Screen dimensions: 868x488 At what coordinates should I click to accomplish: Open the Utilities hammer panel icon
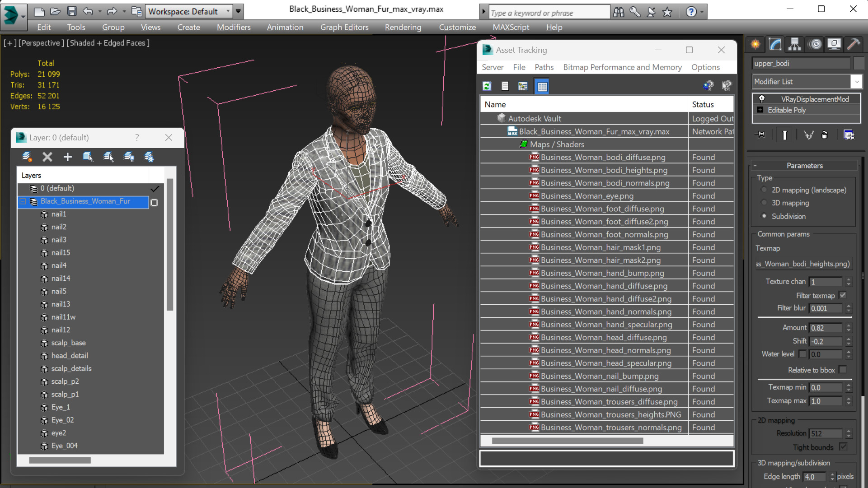point(854,44)
